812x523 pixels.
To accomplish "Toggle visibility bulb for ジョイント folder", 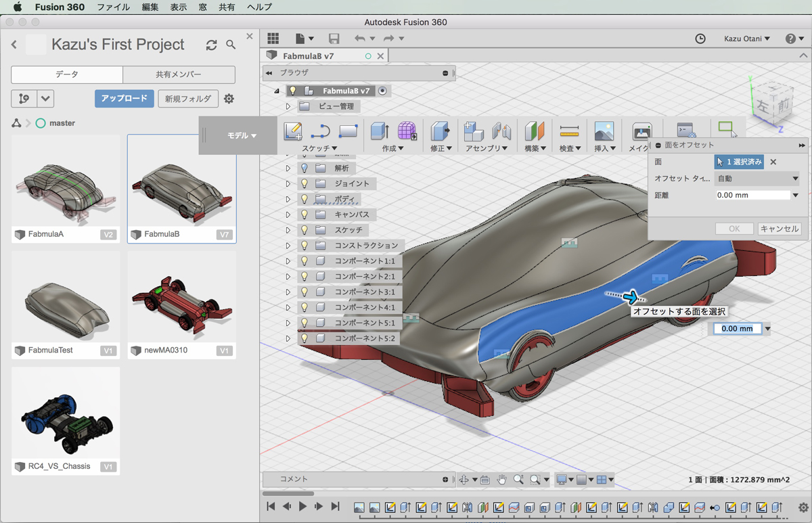I will [x=304, y=183].
